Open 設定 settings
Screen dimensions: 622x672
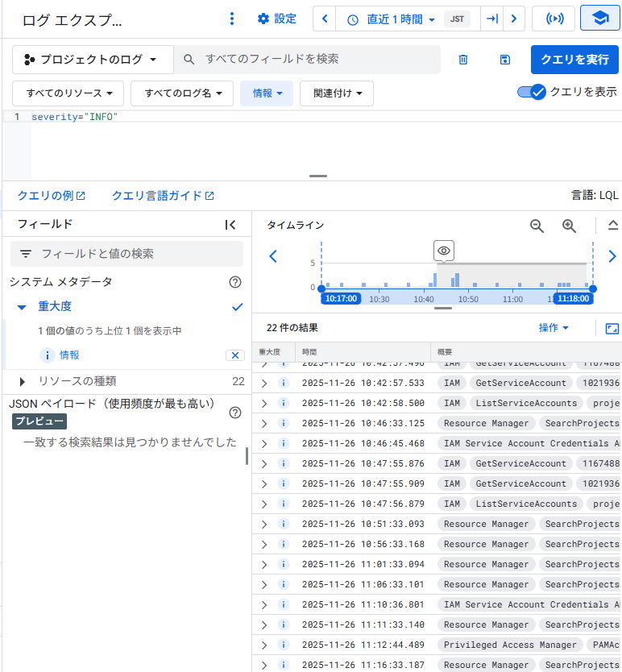point(277,19)
